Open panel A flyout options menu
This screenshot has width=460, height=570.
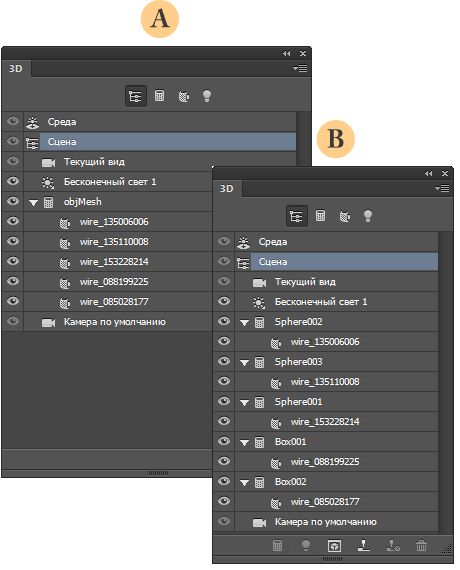tap(300, 68)
